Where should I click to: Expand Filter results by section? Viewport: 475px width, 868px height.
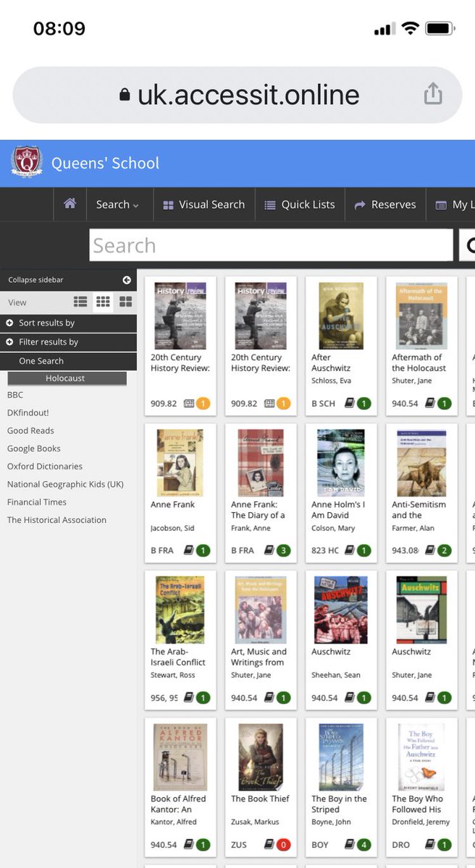pos(68,341)
